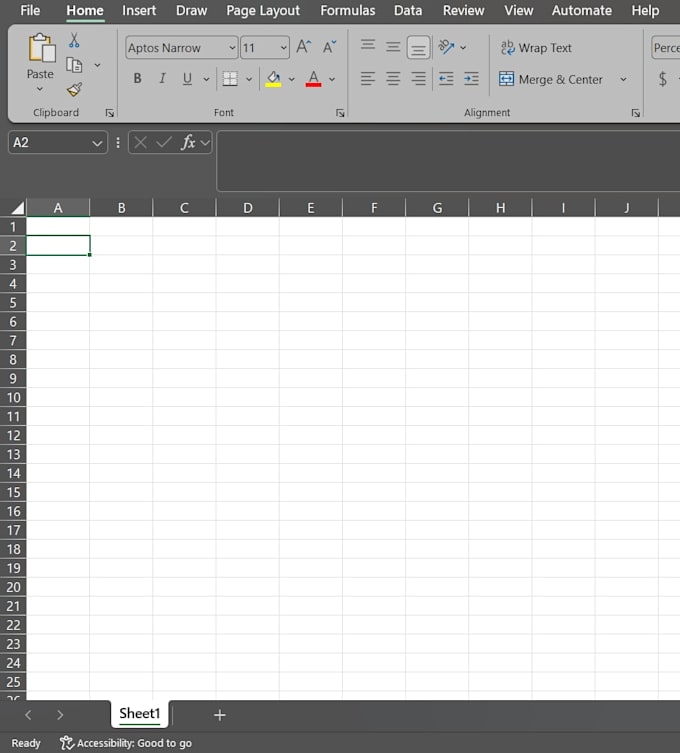Click formula bar options three dots
680x753 pixels.
coord(118,143)
